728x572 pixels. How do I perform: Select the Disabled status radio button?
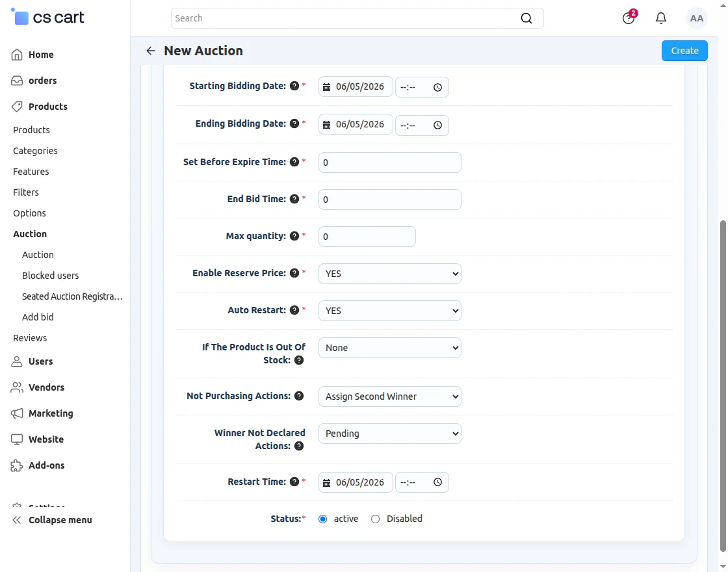coord(375,519)
